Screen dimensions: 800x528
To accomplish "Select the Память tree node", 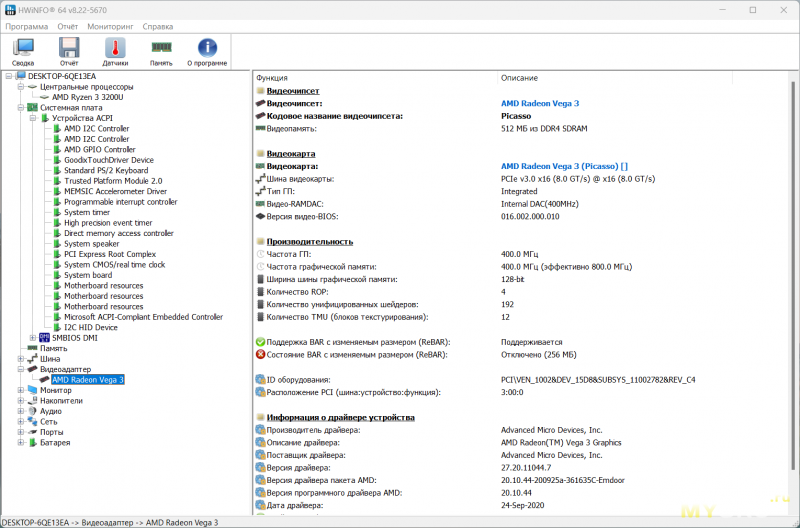I will [x=54, y=348].
